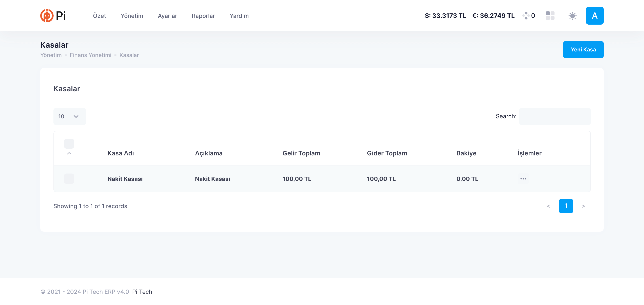Image resolution: width=644 pixels, height=305 pixels.
Task: Select page 1 pagination button
Action: [566, 206]
